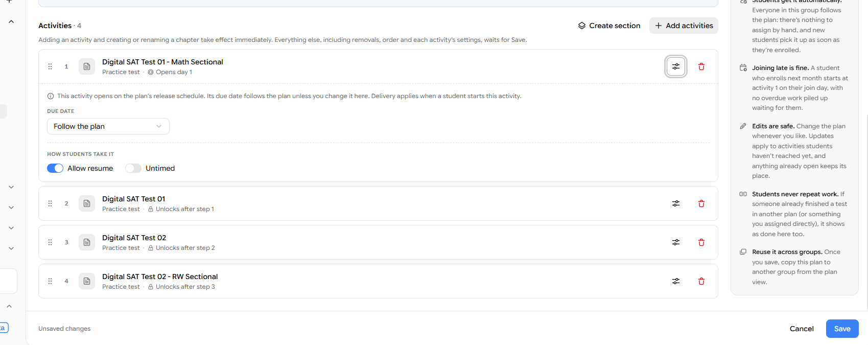The image size is (868, 345).
Task: Remove Digital SAT Test 02 with trash icon
Action: pyautogui.click(x=701, y=242)
